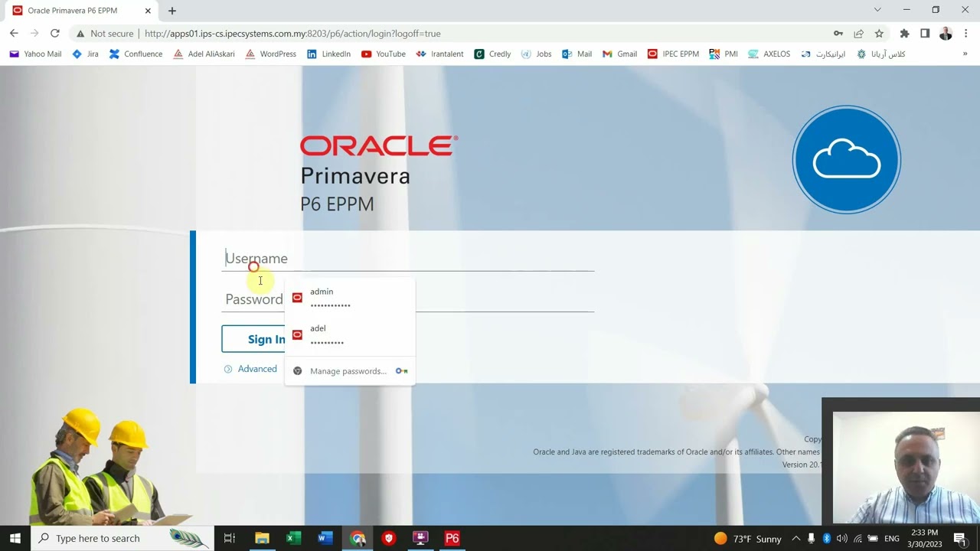Open the PMI bookmark
980x551 pixels.
(724, 54)
